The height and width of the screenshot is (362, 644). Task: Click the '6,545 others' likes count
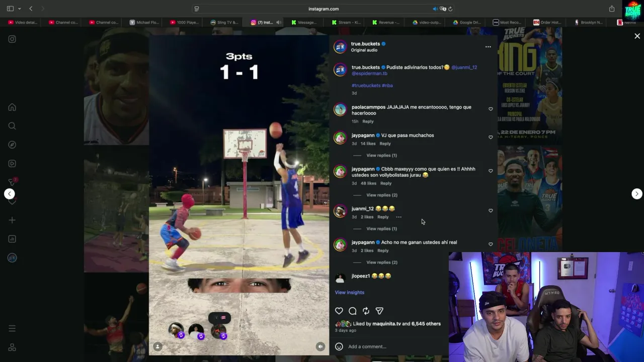426,324
